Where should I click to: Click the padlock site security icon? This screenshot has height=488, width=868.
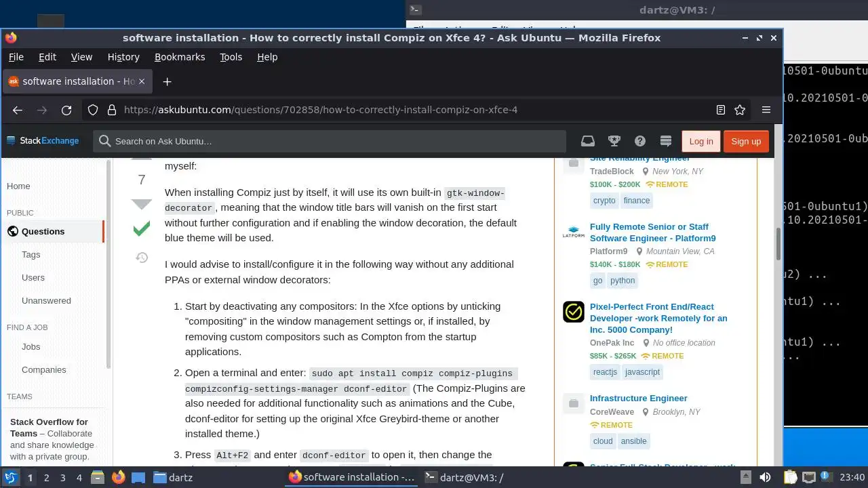tap(111, 110)
